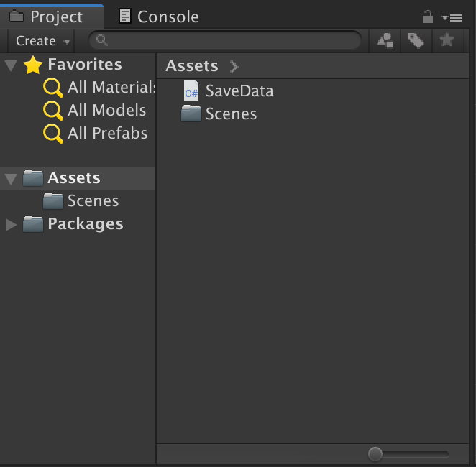
Task: Click the Assets breadcrumb label
Action: point(192,66)
